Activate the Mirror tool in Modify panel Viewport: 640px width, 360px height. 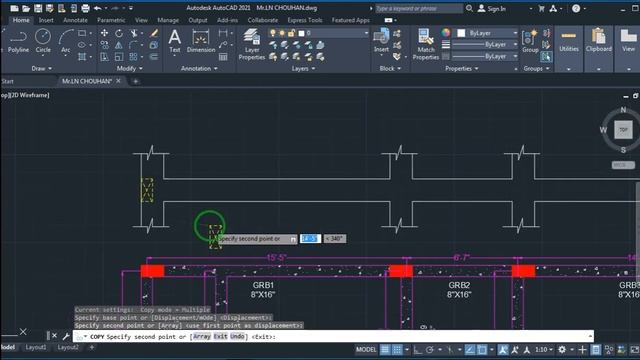(x=119, y=45)
